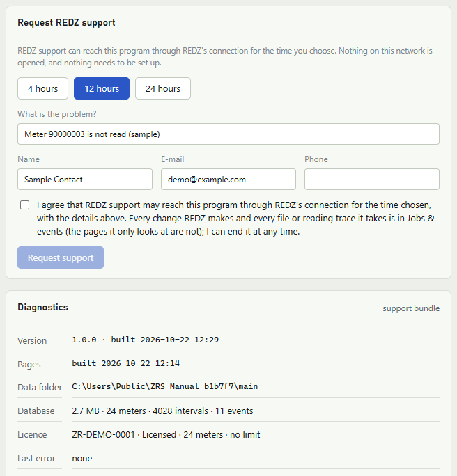Tick the REDZ support agreement checkbox
Image resolution: width=457 pixels, height=476 pixels.
[x=24, y=205]
